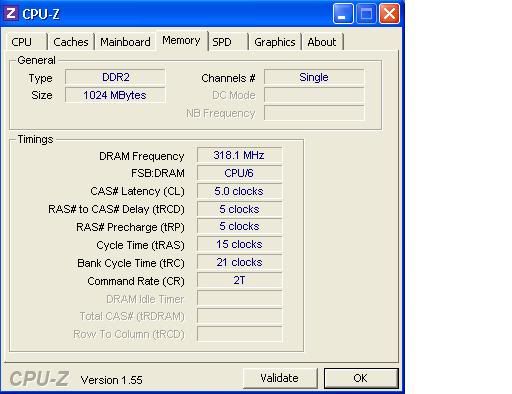Click the Size field showing 1024 MBytes
This screenshot has height=394, width=512.
coord(115,95)
